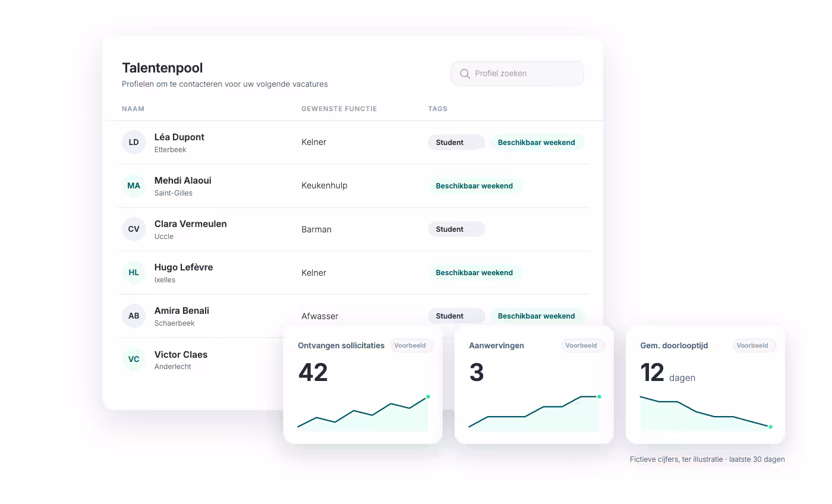
Task: Select the Student tag for Clara Vermeulen
Action: 456,229
